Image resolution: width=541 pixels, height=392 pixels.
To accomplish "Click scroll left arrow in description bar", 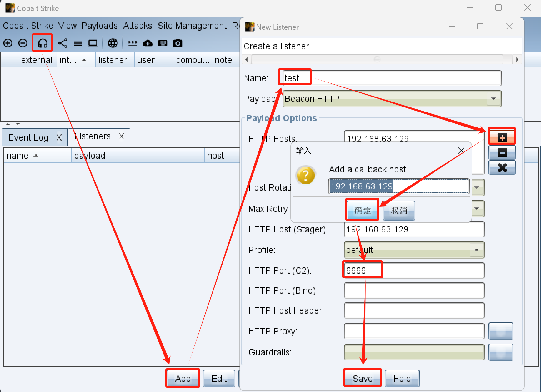I will click(x=247, y=59).
